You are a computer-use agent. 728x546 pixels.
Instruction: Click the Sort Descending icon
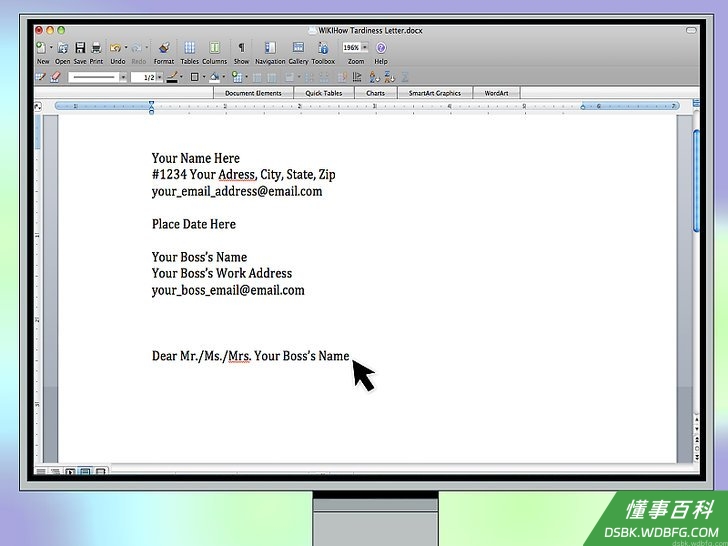click(x=390, y=78)
